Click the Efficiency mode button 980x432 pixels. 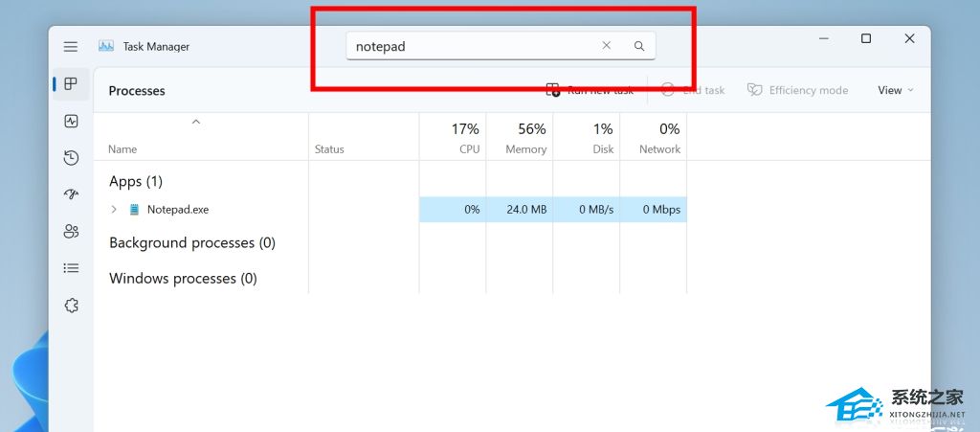[x=797, y=90]
